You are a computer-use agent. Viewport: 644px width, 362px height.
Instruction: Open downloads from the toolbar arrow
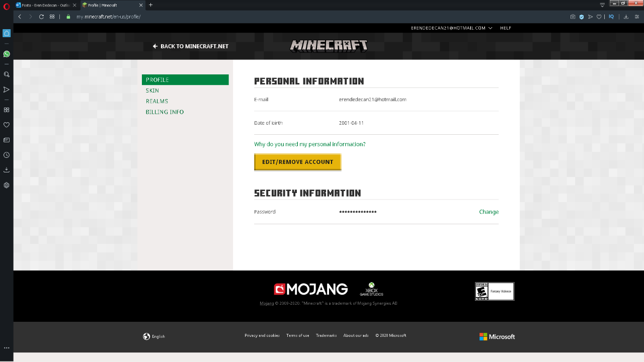(626, 17)
